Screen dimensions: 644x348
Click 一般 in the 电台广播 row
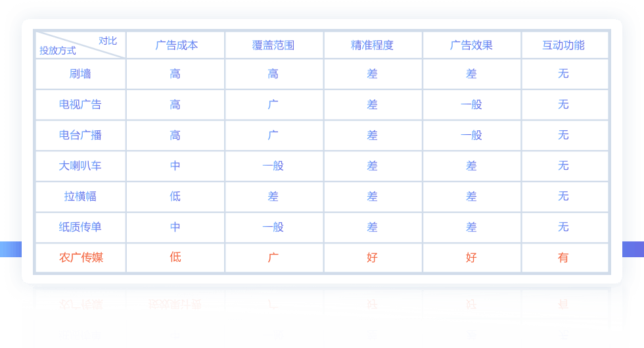point(471,135)
